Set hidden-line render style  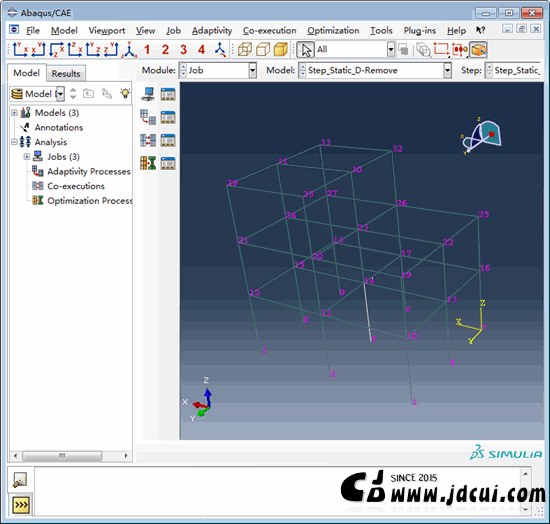pyautogui.click(x=263, y=49)
